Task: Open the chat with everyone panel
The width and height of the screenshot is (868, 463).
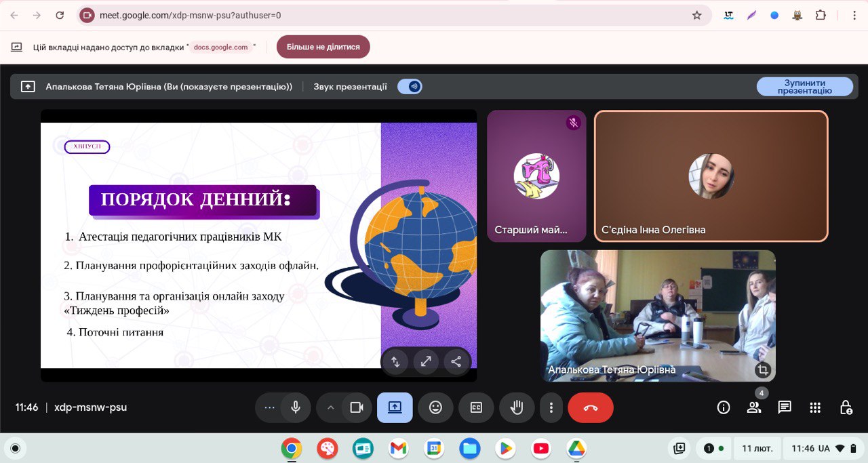Action: tap(785, 407)
